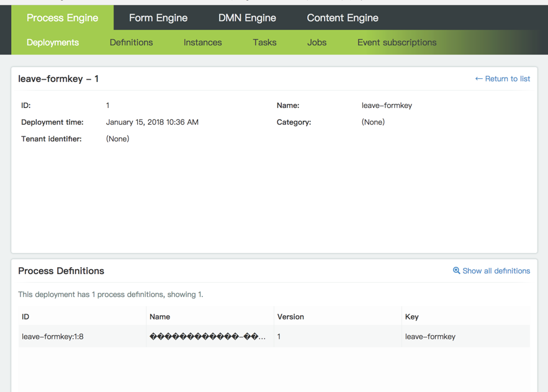The image size is (548, 392).
Task: Click the garbled process definition name cell
Action: pyautogui.click(x=207, y=337)
